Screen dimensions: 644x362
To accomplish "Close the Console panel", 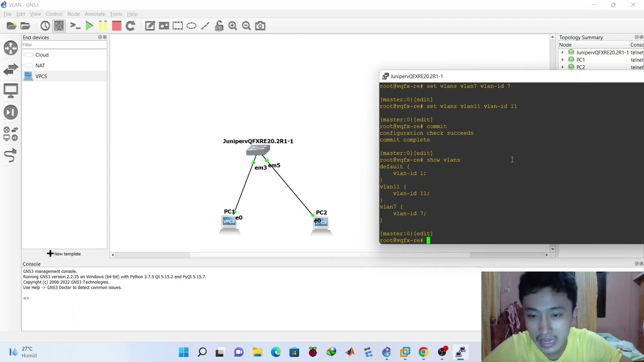I will tap(641, 264).
